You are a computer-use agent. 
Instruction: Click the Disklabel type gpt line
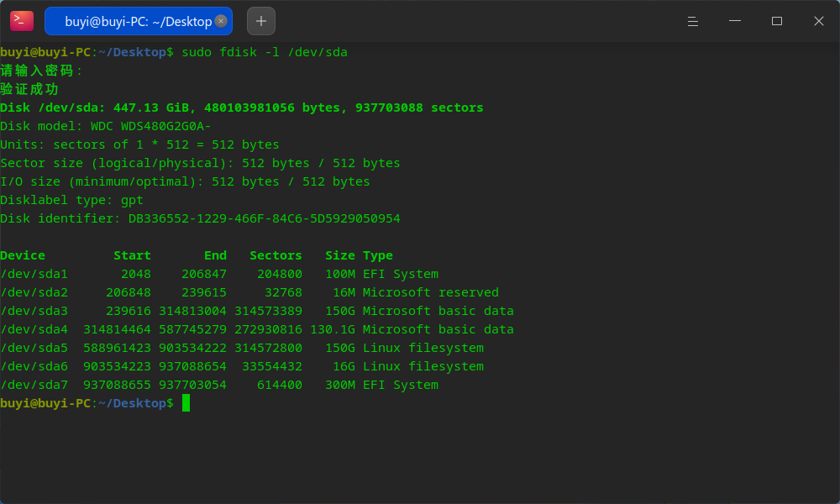pos(71,200)
